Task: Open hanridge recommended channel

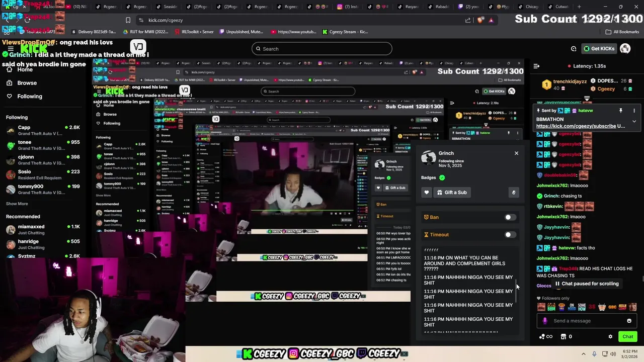Action: [x=43, y=244]
